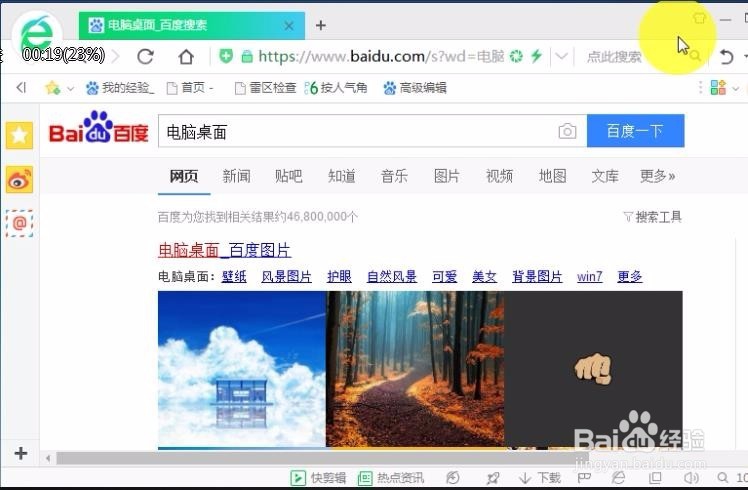This screenshot has width=748, height=490.
Task: Open the 我的经验 bookmark
Action: pyautogui.click(x=120, y=87)
